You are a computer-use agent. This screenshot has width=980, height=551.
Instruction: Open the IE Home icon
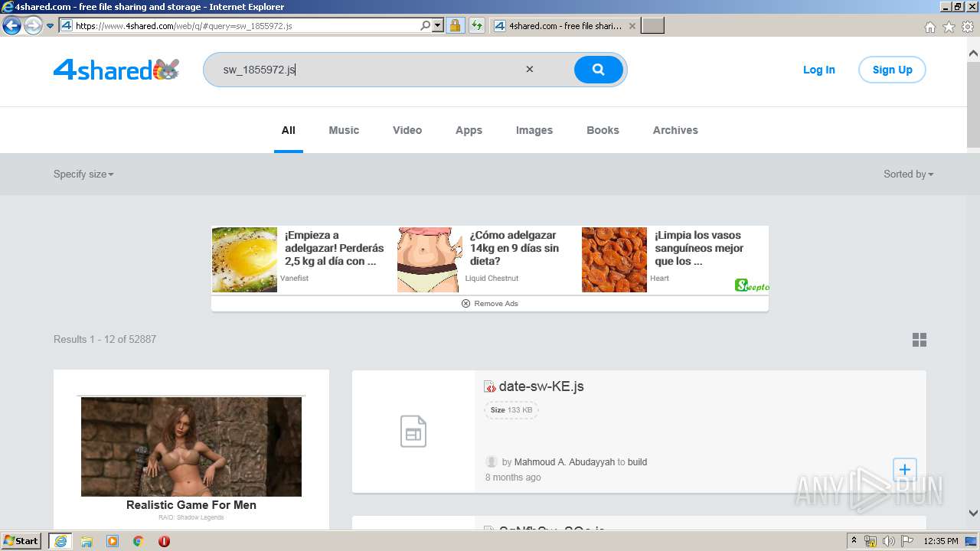(x=929, y=27)
